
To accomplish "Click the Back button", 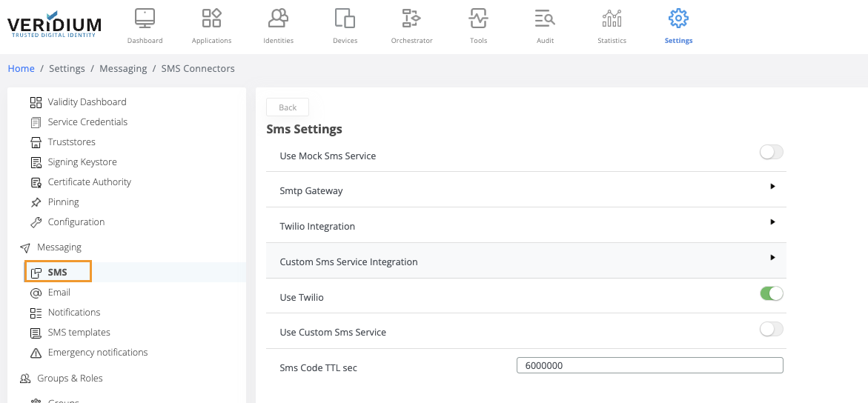I will (x=288, y=107).
